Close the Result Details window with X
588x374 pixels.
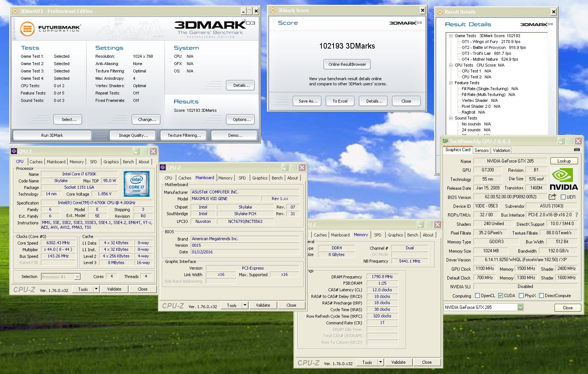tap(553, 12)
